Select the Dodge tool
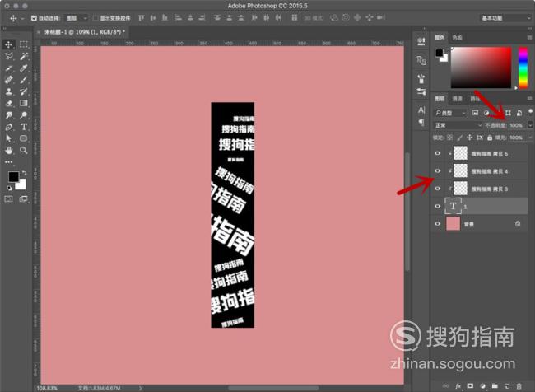535x392 pixels. click(24, 115)
